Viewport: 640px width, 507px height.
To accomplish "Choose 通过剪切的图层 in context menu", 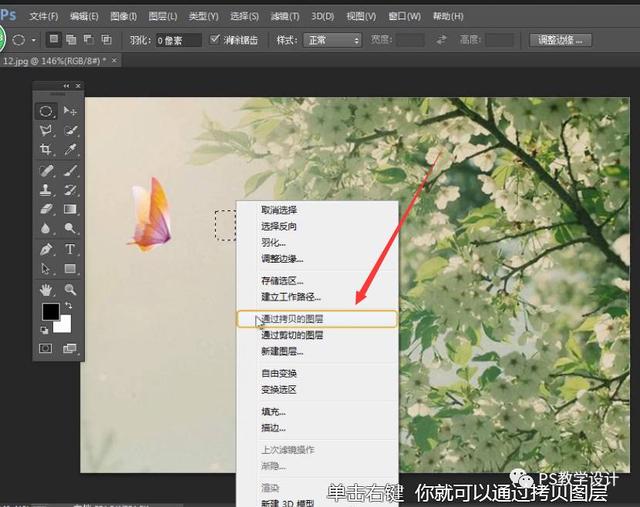I will click(317, 335).
